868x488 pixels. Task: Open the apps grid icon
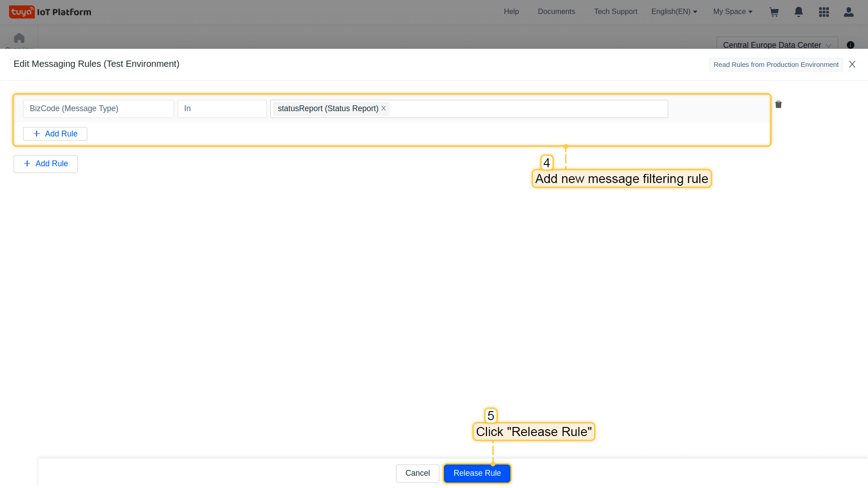pyautogui.click(x=824, y=12)
